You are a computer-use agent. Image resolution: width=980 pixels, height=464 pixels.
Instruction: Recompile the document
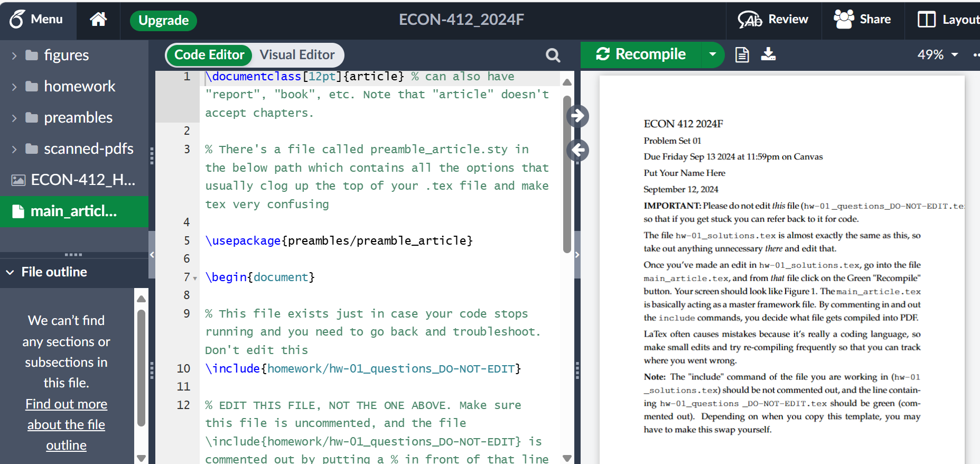(641, 54)
